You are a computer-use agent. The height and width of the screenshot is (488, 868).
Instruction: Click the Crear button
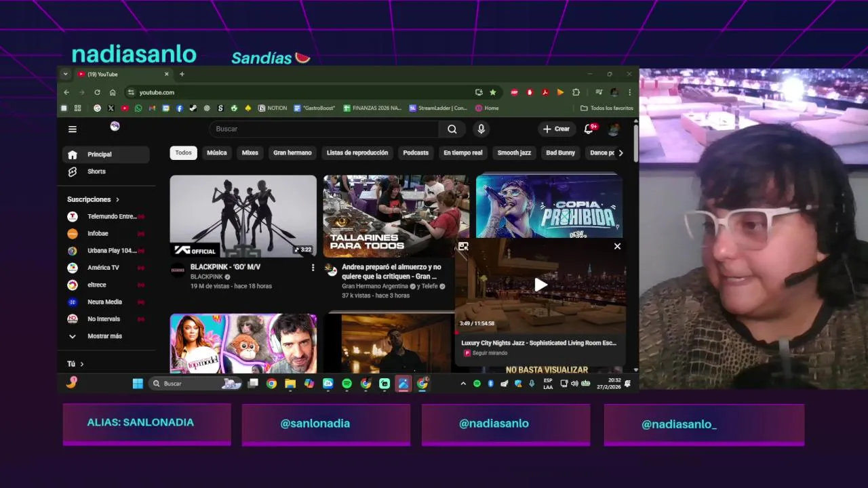pyautogui.click(x=556, y=129)
